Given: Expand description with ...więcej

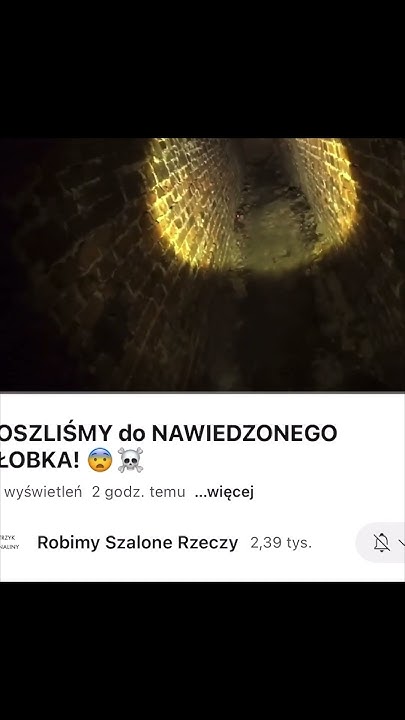Looking at the screenshot, I should coord(224,492).
